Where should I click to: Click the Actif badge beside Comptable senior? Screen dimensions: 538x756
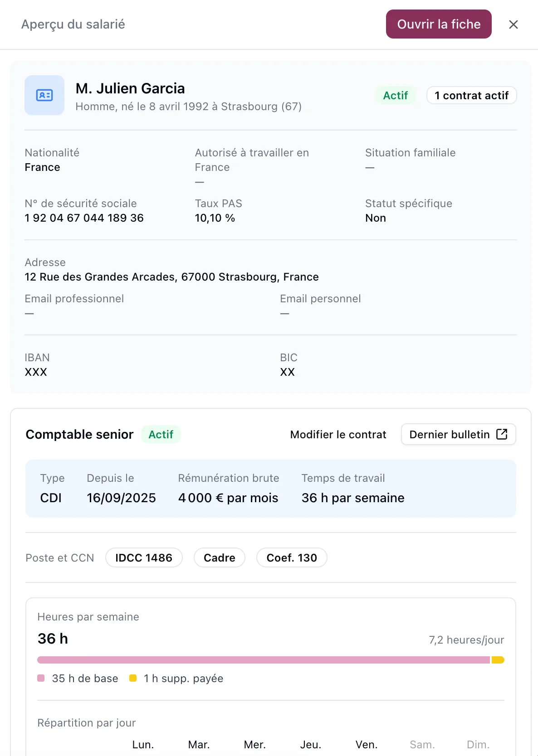161,435
